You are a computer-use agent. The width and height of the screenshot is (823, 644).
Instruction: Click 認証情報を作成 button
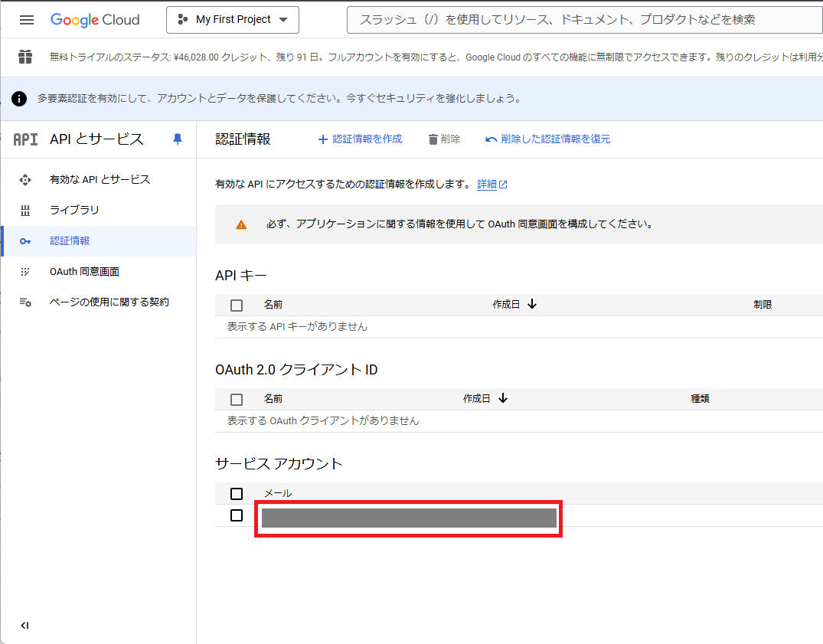pos(360,139)
